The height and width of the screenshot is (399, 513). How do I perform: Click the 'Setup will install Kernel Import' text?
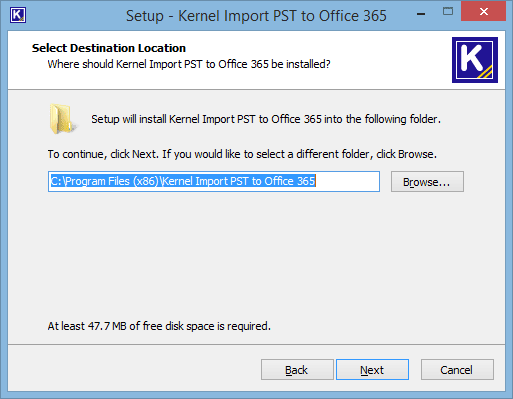point(266,119)
